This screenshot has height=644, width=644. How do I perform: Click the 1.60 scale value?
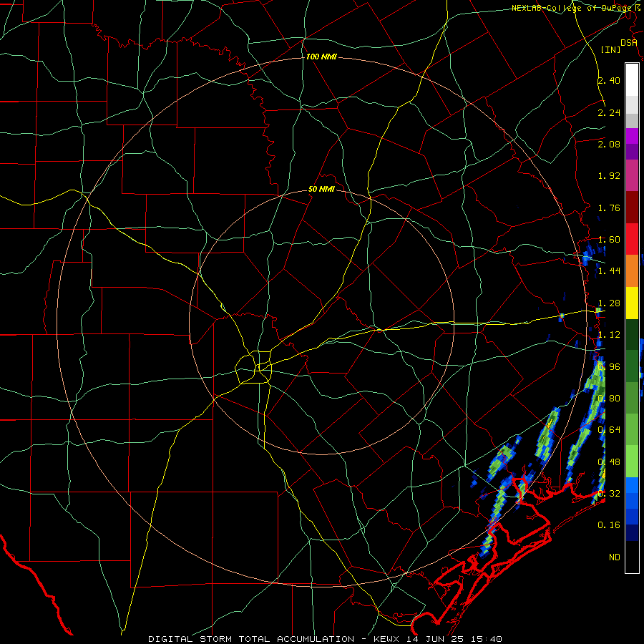[609, 240]
